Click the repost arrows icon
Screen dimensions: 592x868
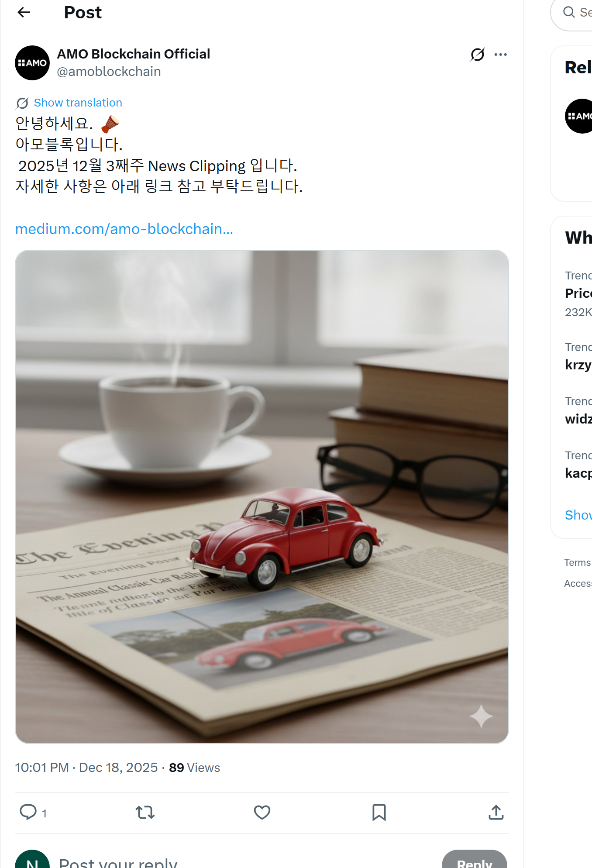145,812
